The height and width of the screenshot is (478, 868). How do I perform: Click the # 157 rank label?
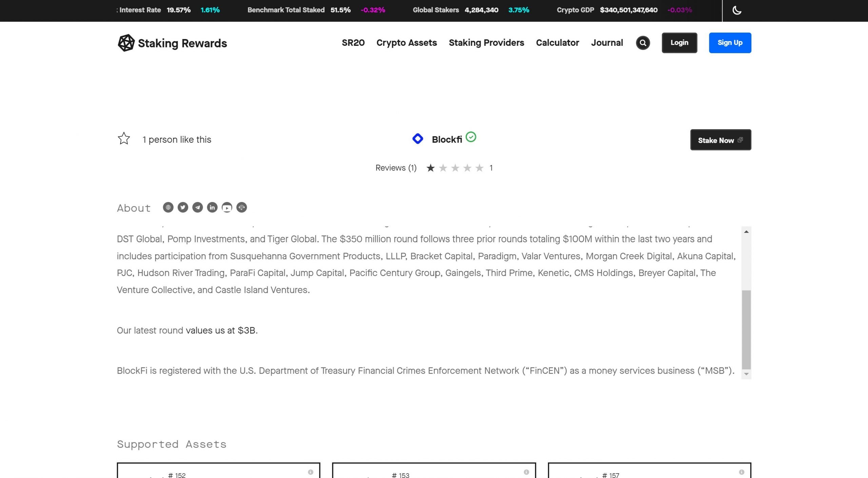tap(611, 475)
